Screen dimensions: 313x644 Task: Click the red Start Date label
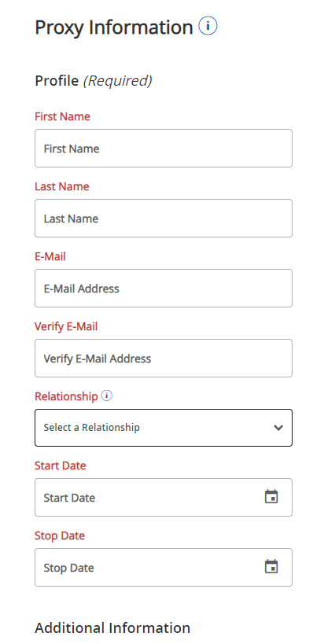[61, 466]
